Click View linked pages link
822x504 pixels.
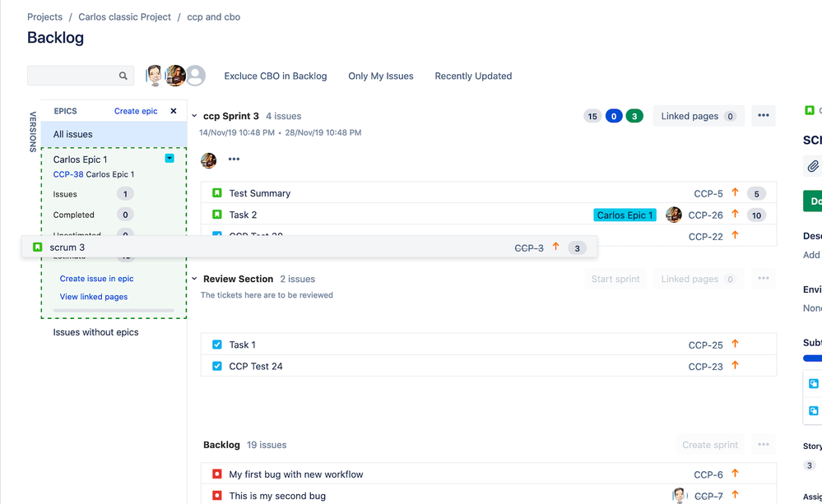(93, 297)
